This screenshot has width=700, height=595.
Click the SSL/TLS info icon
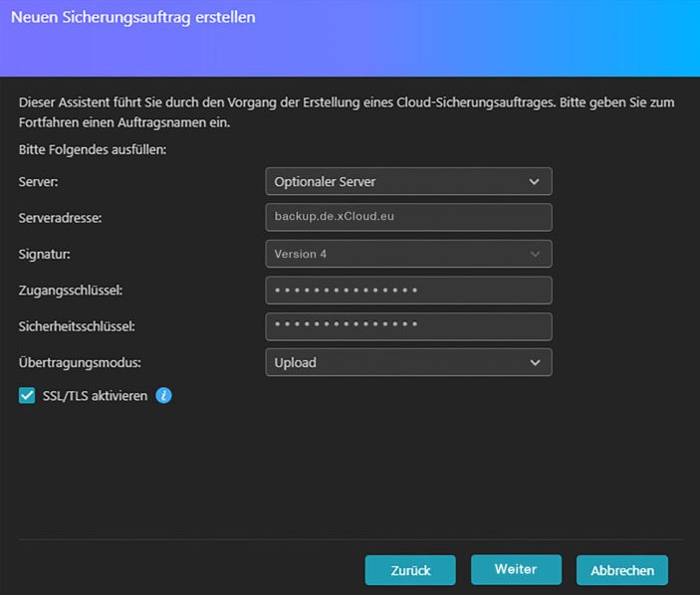tap(163, 396)
